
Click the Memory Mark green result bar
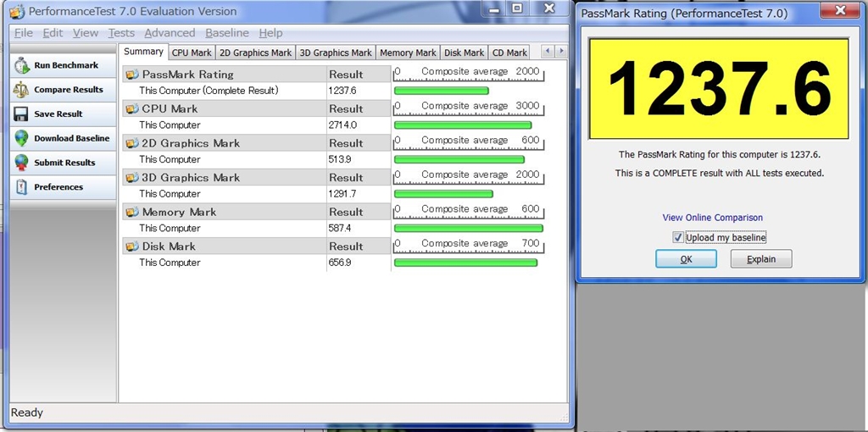tap(468, 228)
